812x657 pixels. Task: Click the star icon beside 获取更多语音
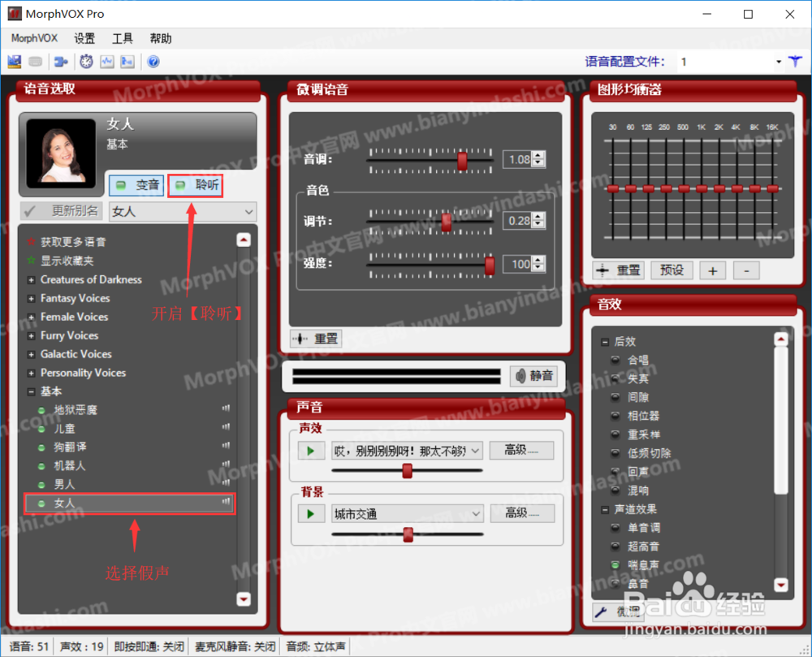[31, 242]
